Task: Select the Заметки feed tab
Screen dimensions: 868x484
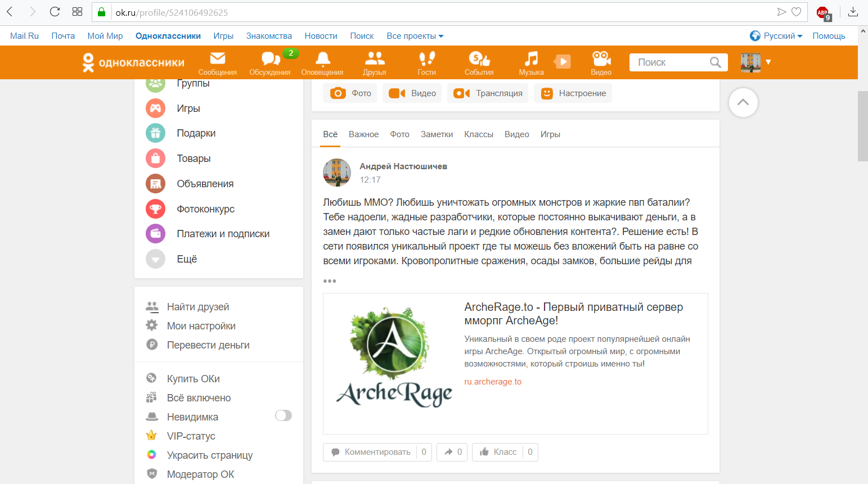Action: pyautogui.click(x=437, y=134)
